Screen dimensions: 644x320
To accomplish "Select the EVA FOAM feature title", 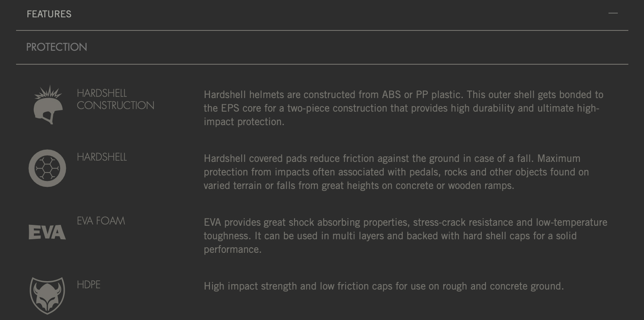I will [x=101, y=221].
